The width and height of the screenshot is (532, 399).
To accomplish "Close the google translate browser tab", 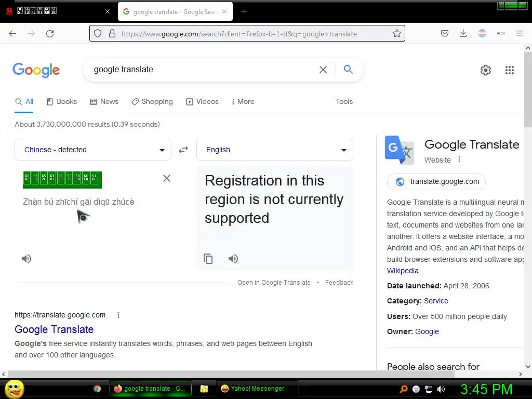I will (224, 11).
